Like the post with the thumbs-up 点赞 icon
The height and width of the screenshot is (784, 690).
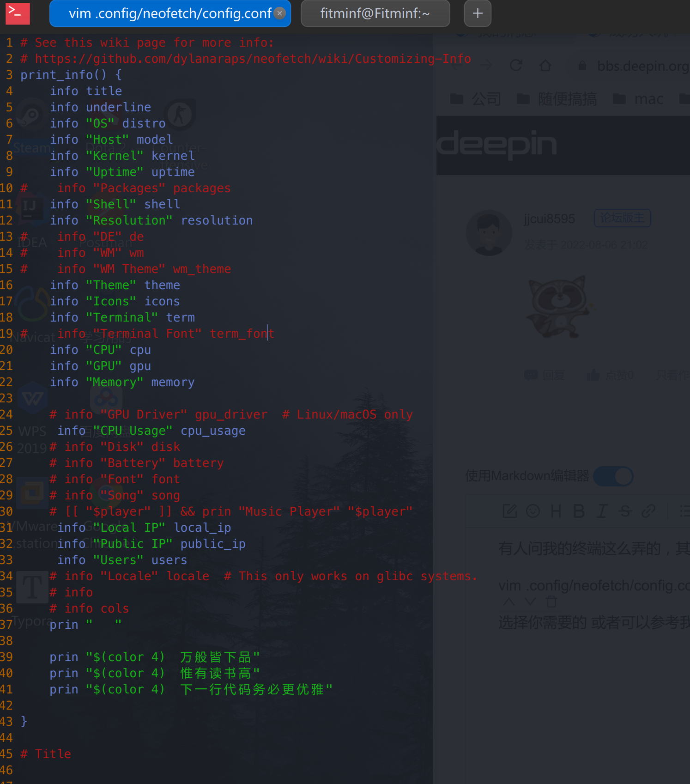[593, 375]
